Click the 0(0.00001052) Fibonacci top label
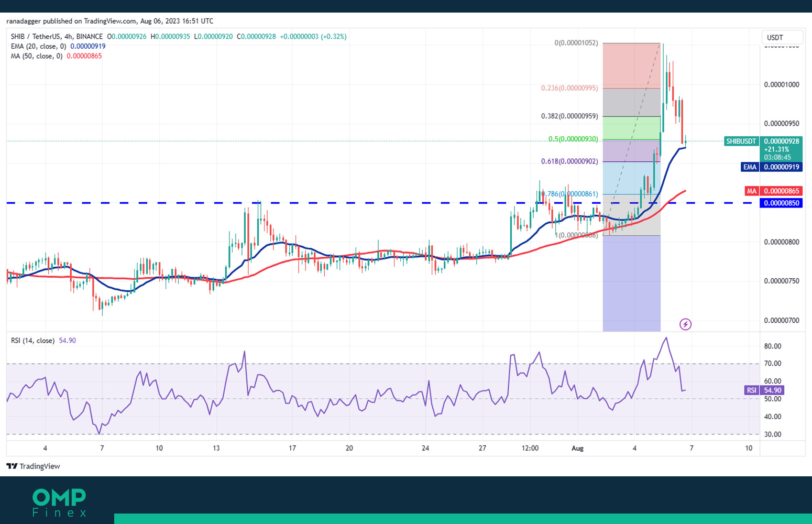The height and width of the screenshot is (524, 812). click(x=576, y=43)
